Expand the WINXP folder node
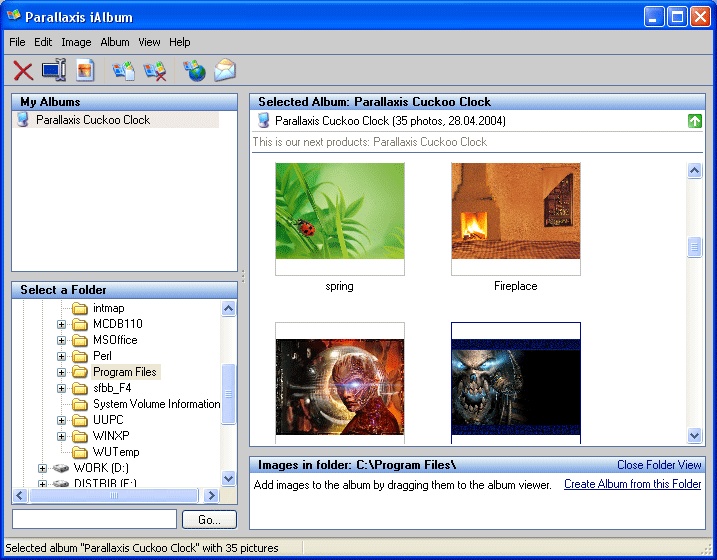717x560 pixels. [x=61, y=437]
